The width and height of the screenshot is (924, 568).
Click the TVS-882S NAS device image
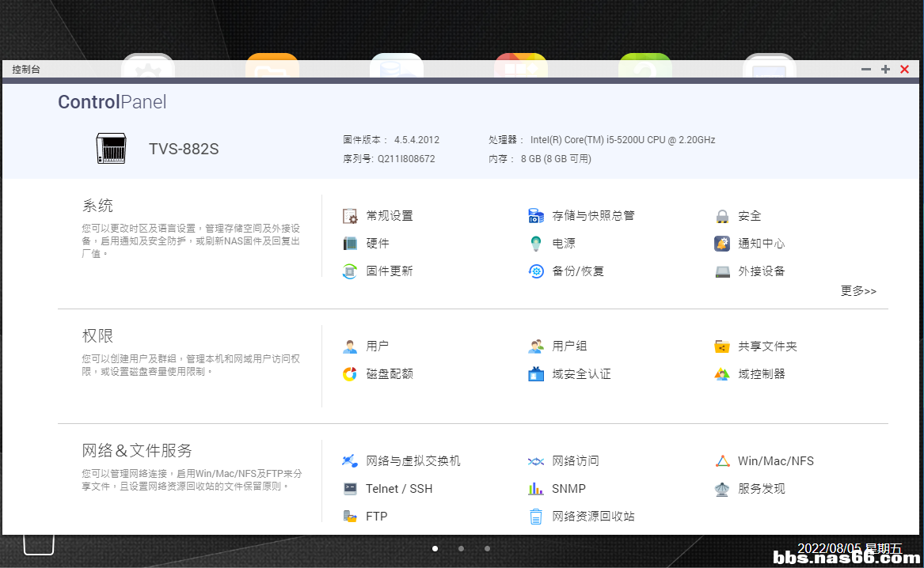pyautogui.click(x=111, y=149)
